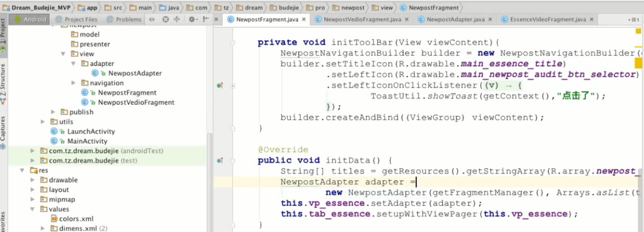Open the Captures tool window
This screenshot has width=644, height=232.
point(4,132)
